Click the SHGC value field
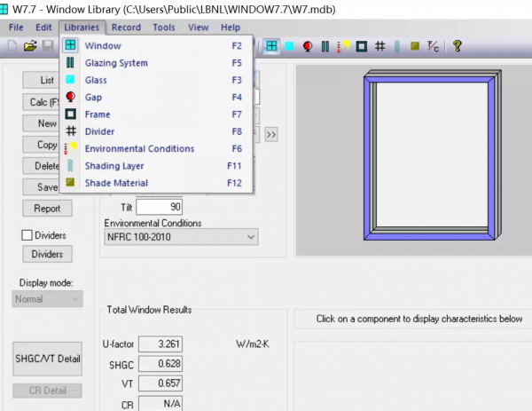Viewport: 532px width, 411px height. click(x=160, y=364)
